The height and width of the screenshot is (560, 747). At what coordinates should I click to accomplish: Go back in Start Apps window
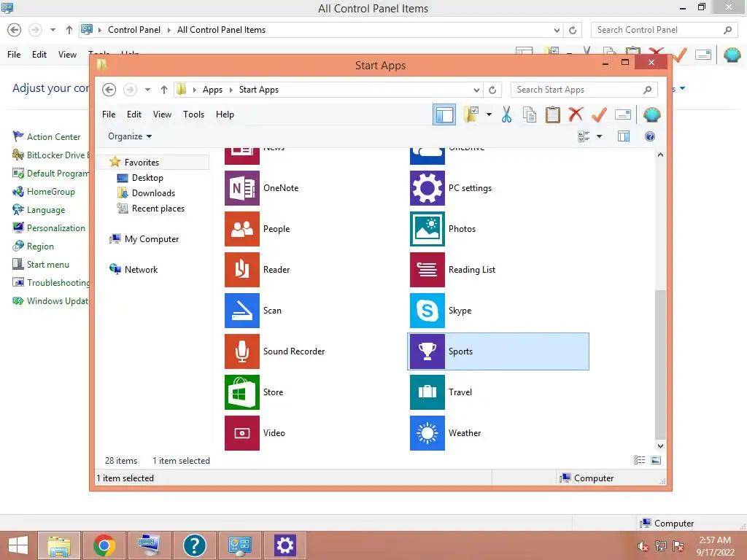pyautogui.click(x=109, y=90)
